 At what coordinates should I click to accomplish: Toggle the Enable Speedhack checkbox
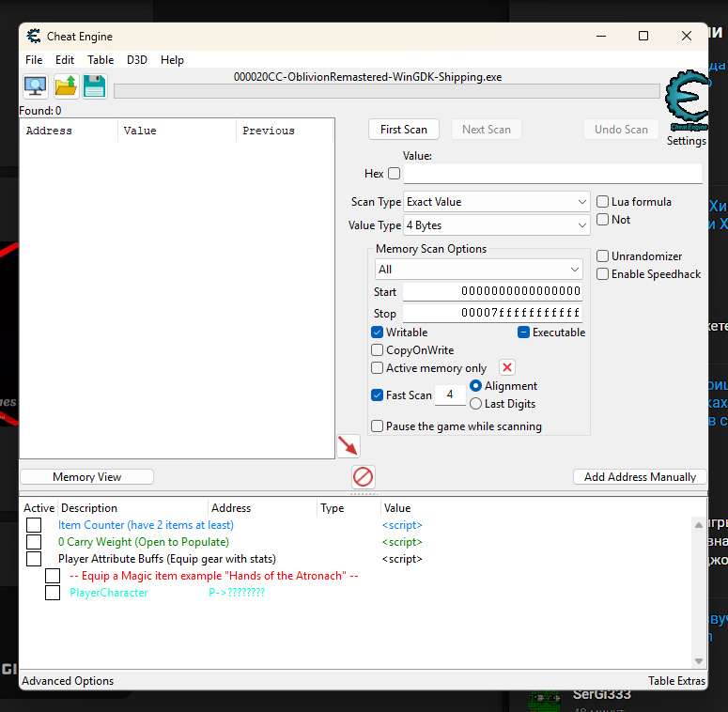click(603, 274)
